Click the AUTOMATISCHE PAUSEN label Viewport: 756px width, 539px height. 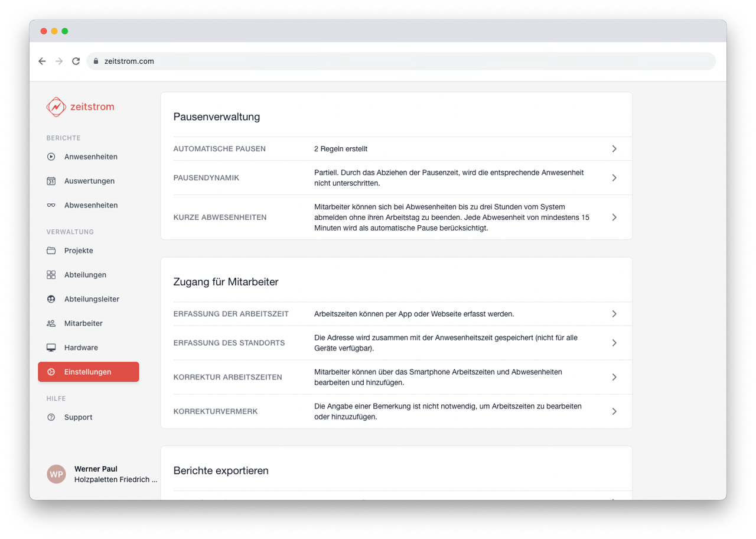[220, 149]
